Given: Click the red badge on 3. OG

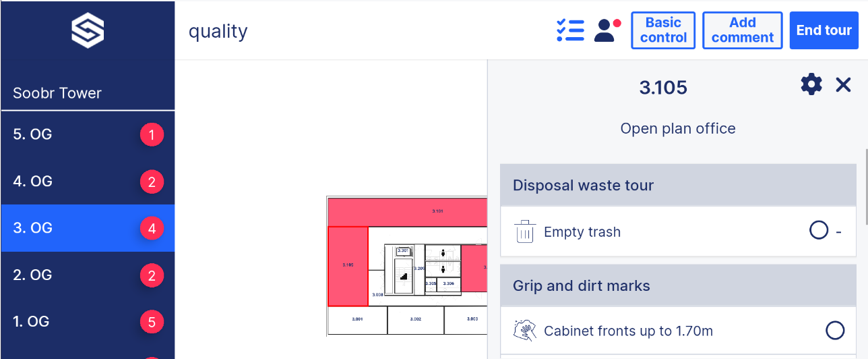Looking at the screenshot, I should (x=152, y=228).
